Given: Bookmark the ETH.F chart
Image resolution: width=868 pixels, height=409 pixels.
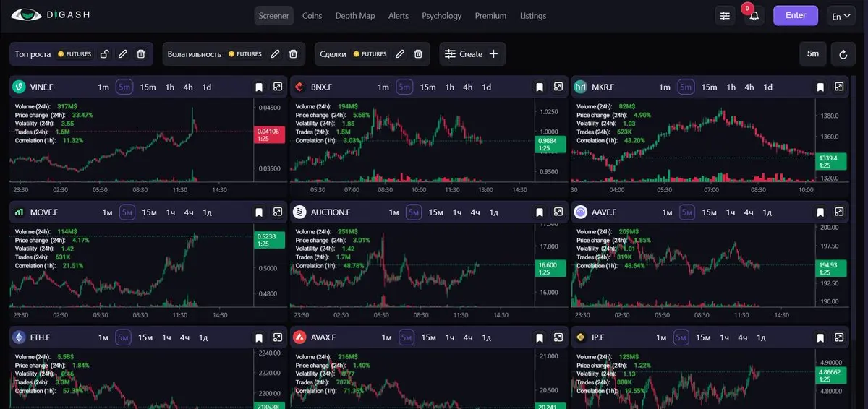Looking at the screenshot, I should 259,337.
